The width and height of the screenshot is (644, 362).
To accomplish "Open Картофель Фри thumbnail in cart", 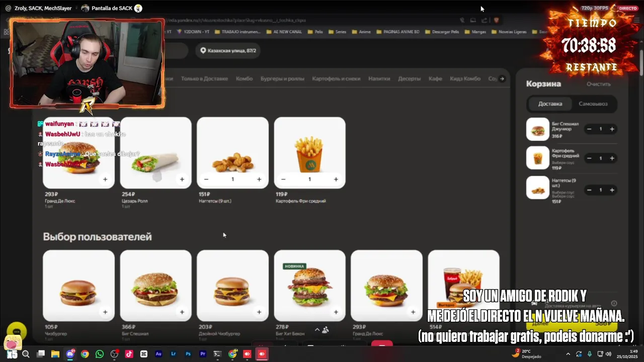I will coord(538,158).
